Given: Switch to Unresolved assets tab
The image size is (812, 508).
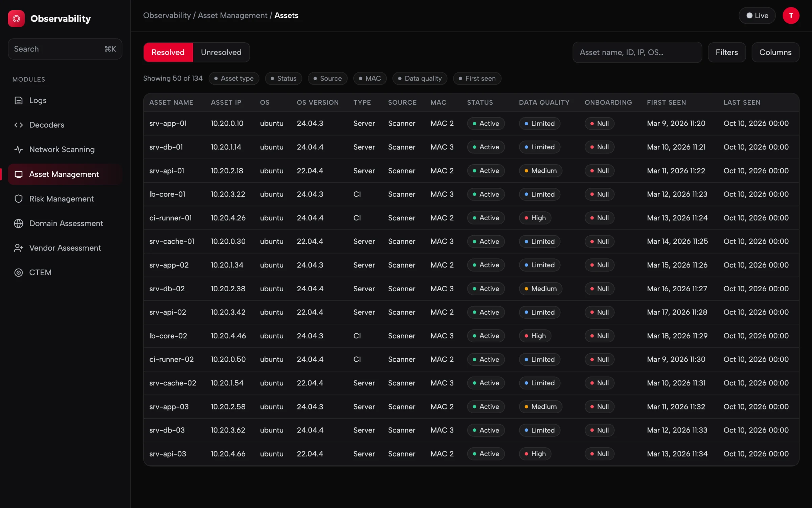Looking at the screenshot, I should coord(221,52).
